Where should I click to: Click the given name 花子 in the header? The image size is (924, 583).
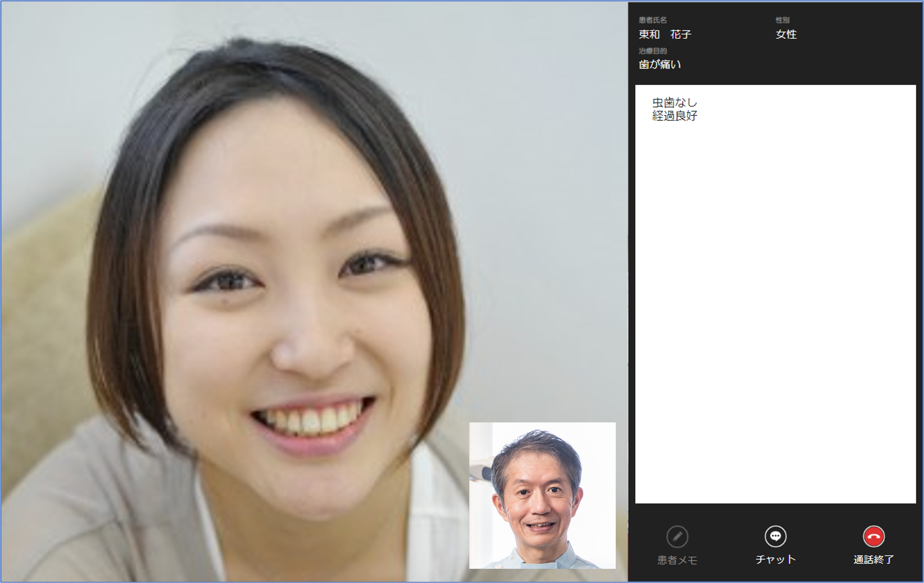(x=680, y=34)
